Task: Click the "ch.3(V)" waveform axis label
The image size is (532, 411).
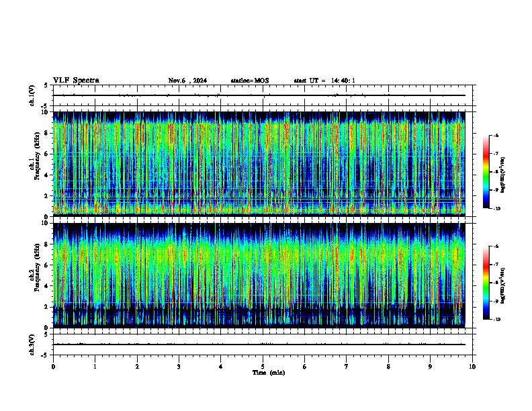Action: point(32,345)
